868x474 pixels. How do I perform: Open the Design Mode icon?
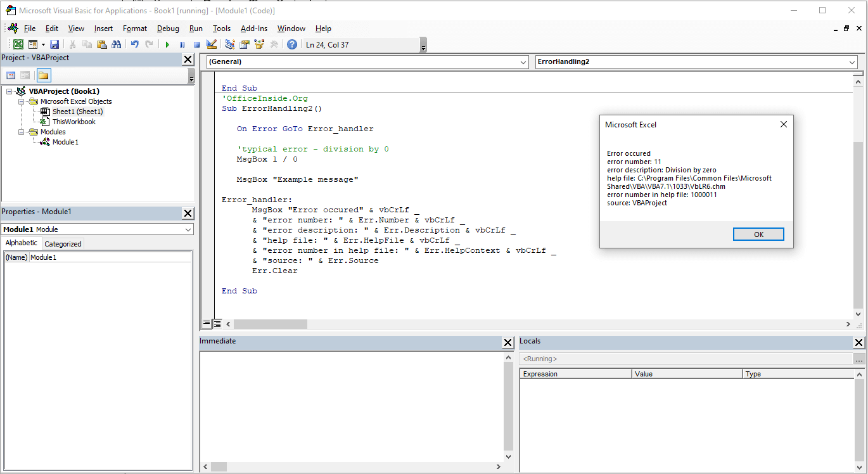211,44
